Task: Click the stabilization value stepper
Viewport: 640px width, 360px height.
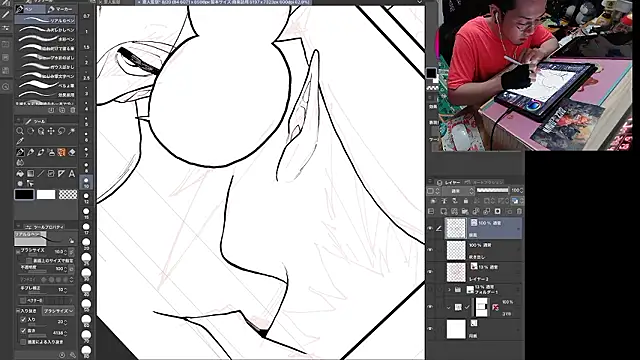Action: [x=66, y=290]
